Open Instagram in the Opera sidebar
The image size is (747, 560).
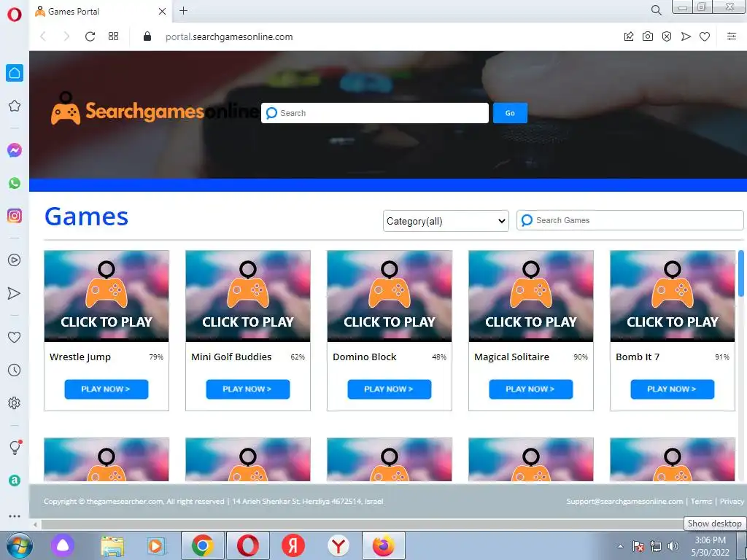point(15,216)
